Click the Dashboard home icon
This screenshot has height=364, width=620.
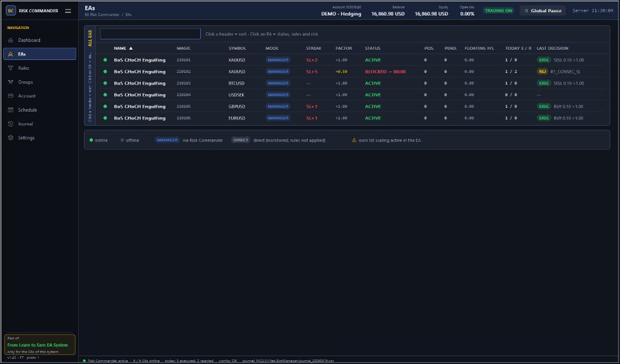(x=11, y=40)
